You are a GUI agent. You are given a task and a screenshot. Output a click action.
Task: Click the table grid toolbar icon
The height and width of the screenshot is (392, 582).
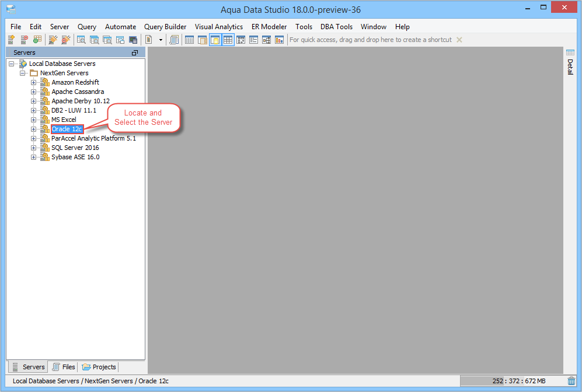[x=189, y=40]
